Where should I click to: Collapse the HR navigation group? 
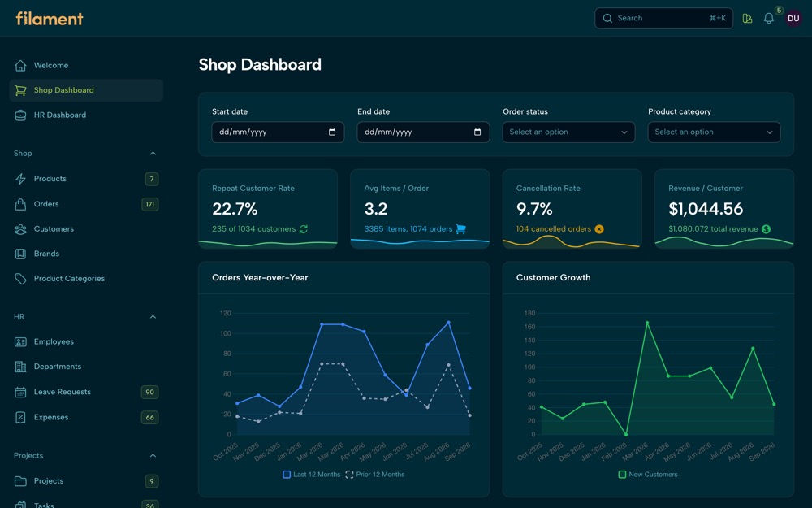(153, 317)
